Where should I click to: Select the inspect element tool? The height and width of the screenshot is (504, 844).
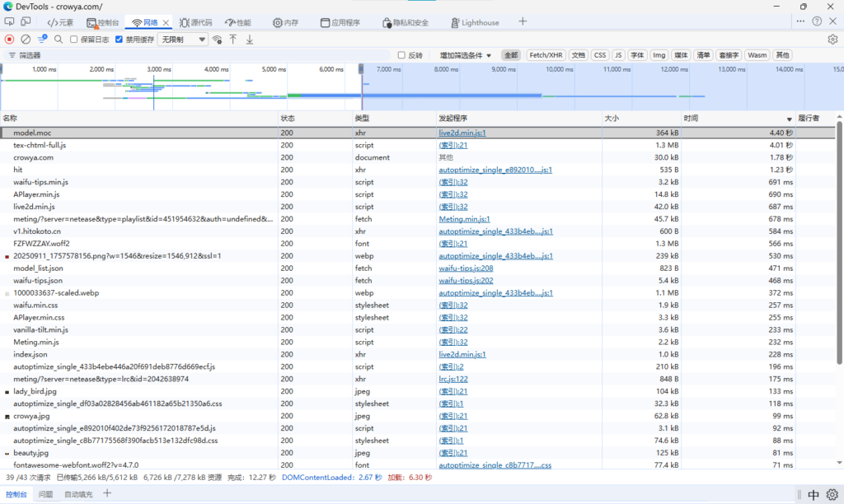click(10, 22)
